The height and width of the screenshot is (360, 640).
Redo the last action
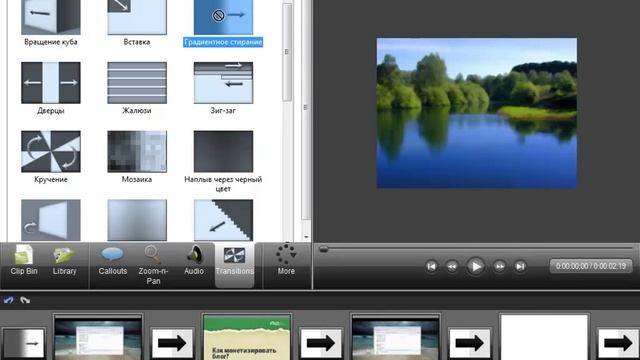coord(25,300)
